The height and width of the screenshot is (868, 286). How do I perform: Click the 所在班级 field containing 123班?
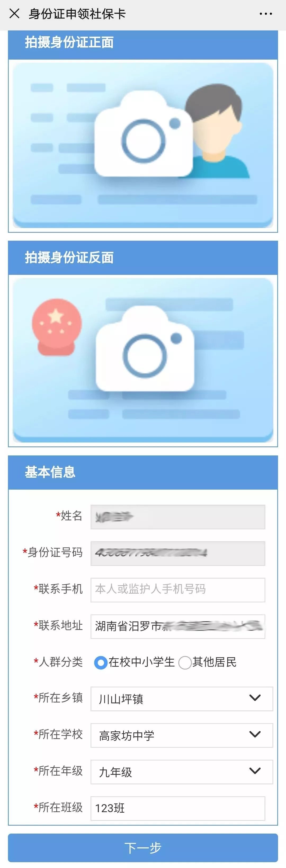coord(178,808)
